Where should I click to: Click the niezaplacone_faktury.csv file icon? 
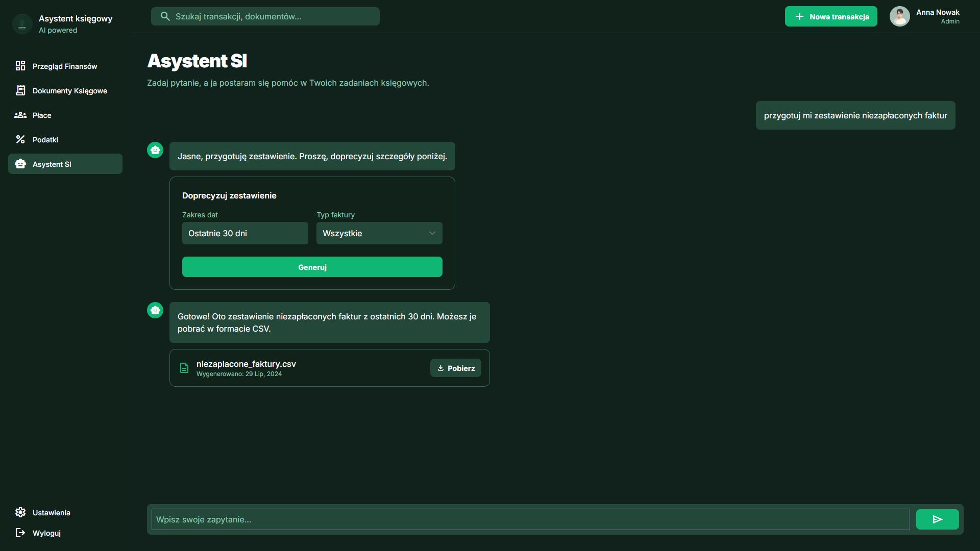[x=184, y=368]
